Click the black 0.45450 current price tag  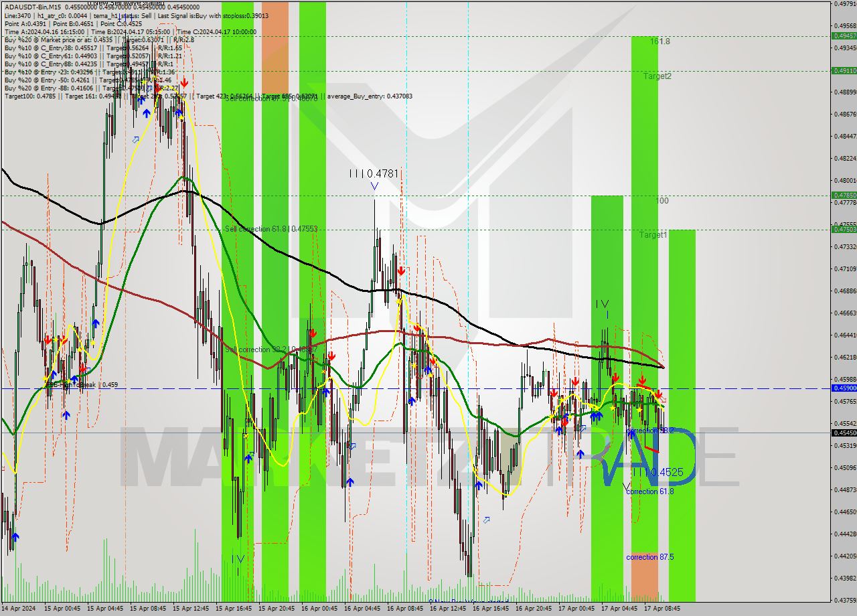click(x=844, y=433)
